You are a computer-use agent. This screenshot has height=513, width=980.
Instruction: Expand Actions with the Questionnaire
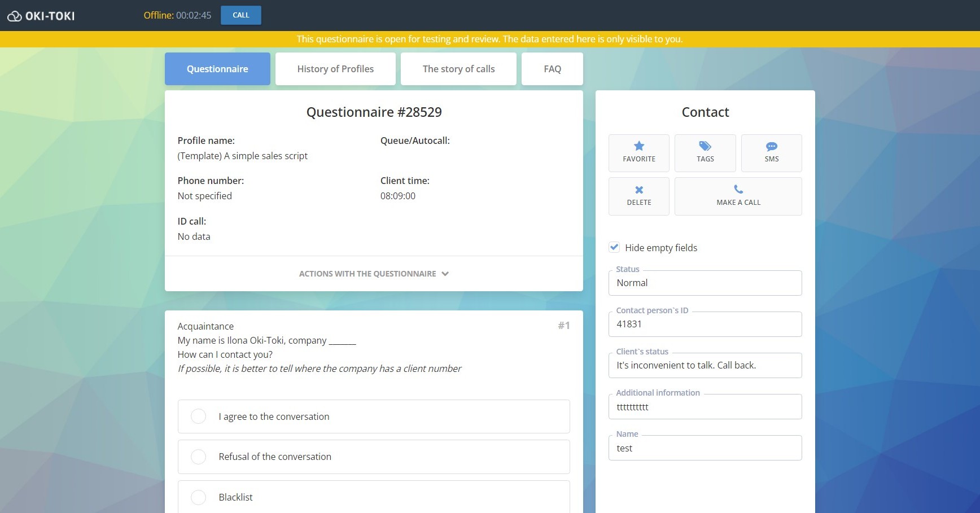pos(373,274)
